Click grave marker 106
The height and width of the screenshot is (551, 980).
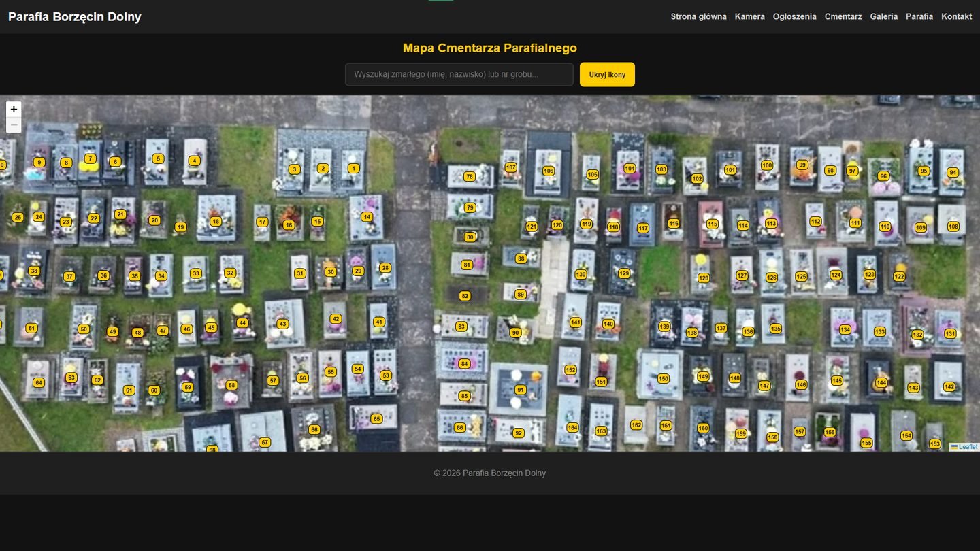click(549, 171)
